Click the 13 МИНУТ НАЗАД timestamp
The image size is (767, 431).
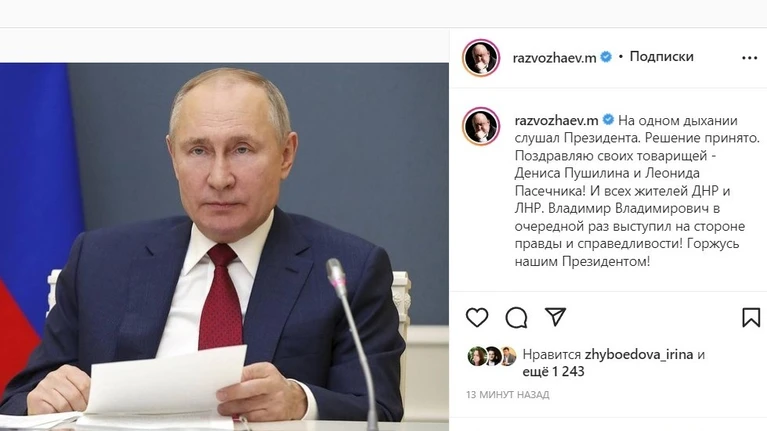pyautogui.click(x=508, y=394)
